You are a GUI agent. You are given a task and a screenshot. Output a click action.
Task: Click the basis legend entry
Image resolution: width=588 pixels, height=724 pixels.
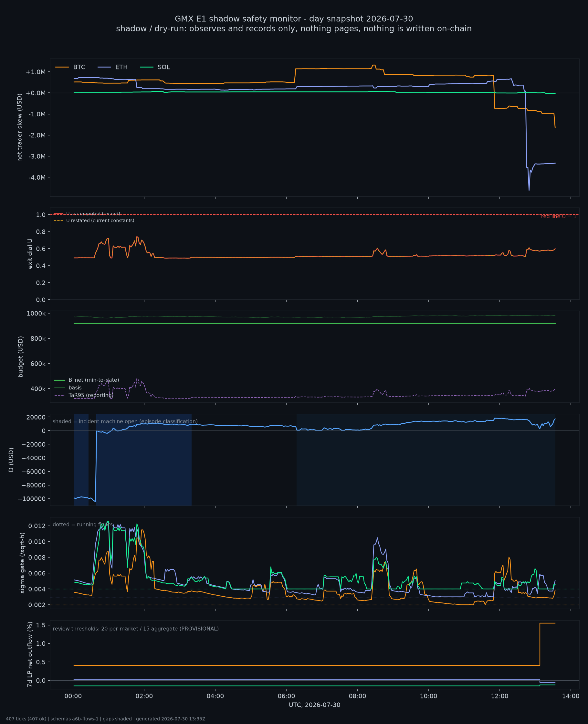pos(68,388)
